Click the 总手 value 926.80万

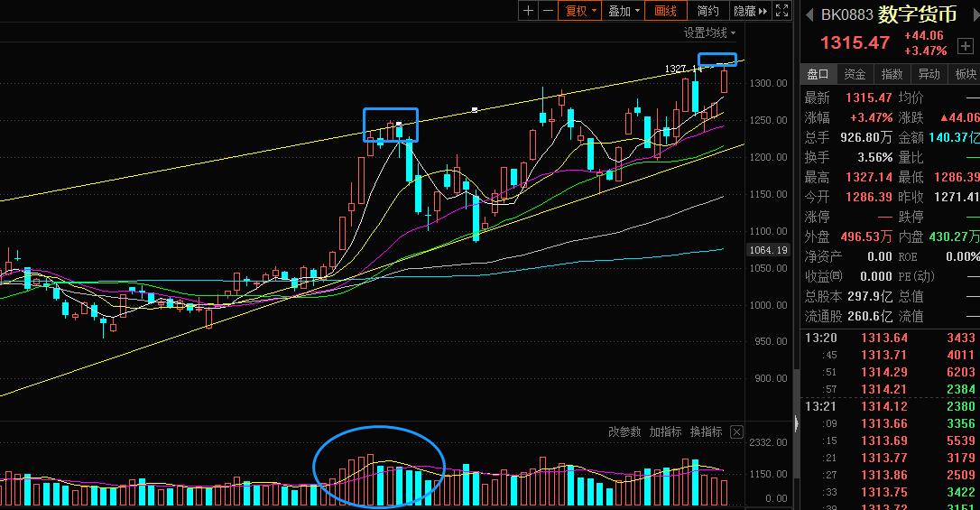coord(865,137)
